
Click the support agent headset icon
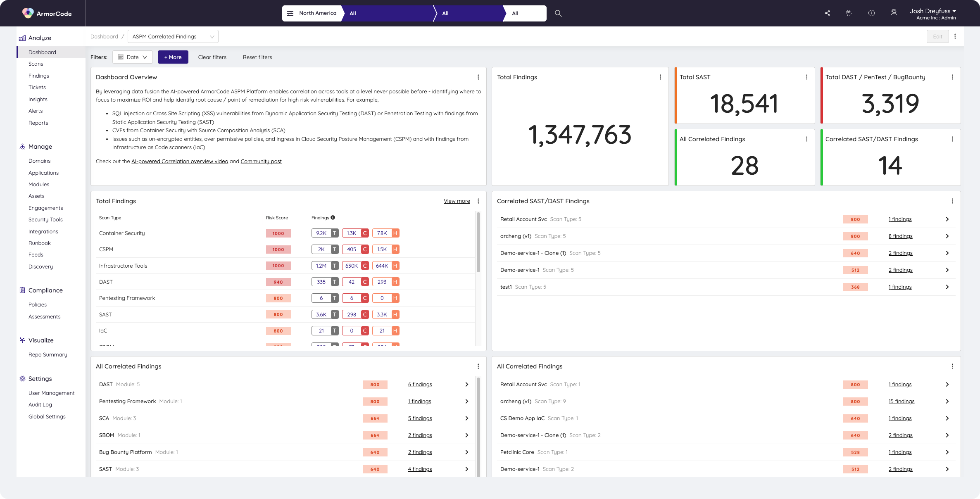pos(894,13)
